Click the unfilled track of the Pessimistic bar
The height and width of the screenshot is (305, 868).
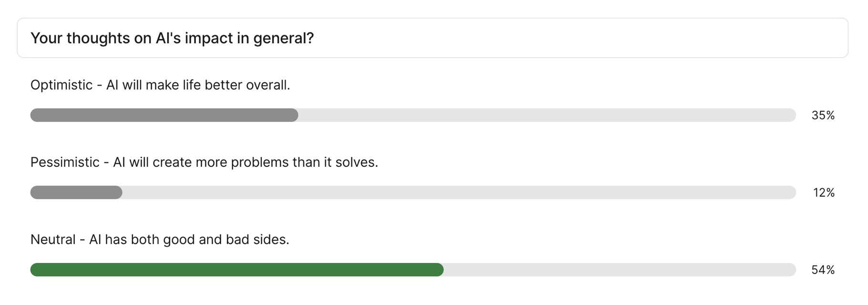tap(459, 193)
